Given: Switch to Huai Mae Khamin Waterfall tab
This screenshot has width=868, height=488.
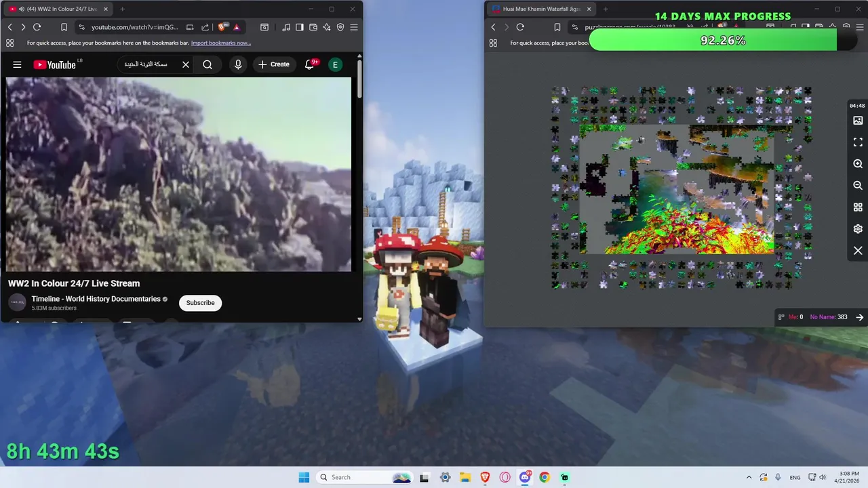Looking at the screenshot, I should pyautogui.click(x=541, y=9).
